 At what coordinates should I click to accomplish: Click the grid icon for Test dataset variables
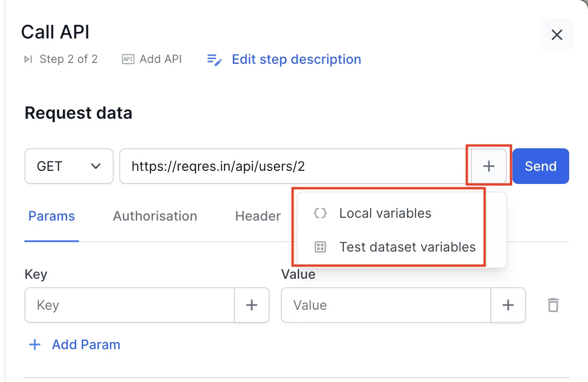(x=320, y=247)
